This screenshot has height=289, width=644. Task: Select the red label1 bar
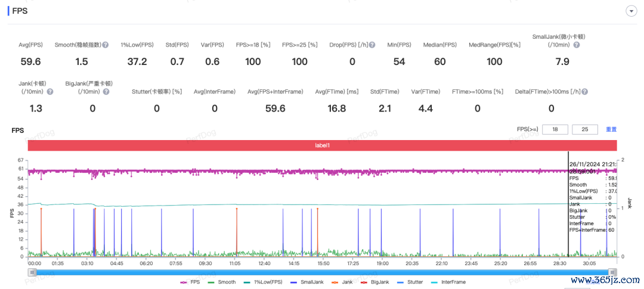(x=322, y=145)
